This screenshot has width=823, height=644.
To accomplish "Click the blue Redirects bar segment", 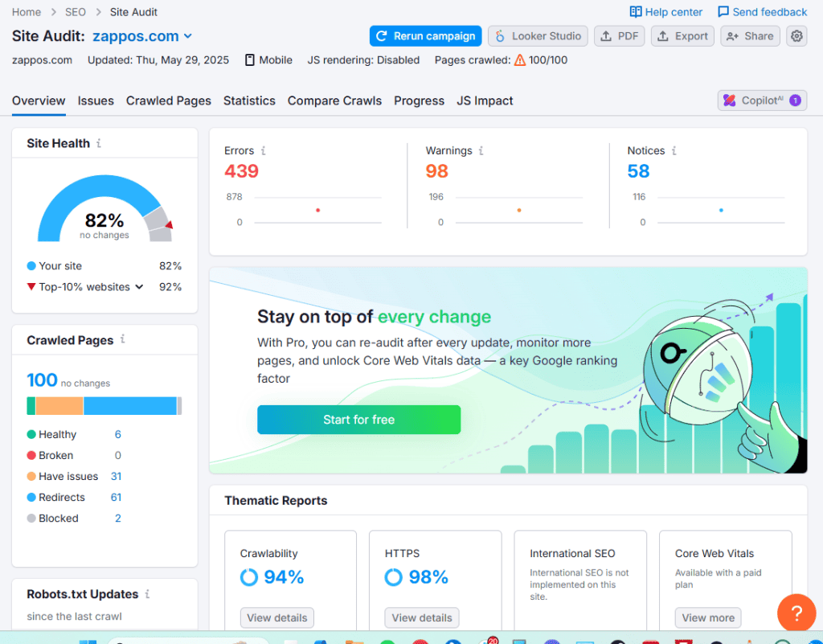I will [130, 406].
